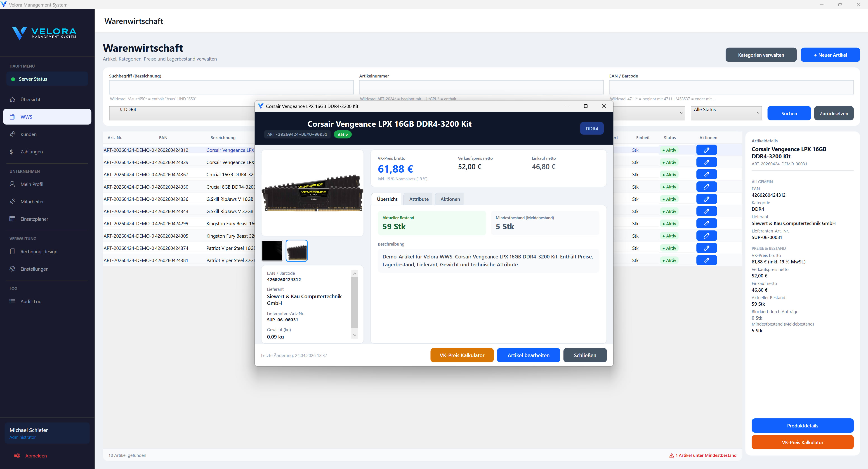Click Michael Schiefer user profile card
The width and height of the screenshot is (868, 469).
tap(47, 433)
